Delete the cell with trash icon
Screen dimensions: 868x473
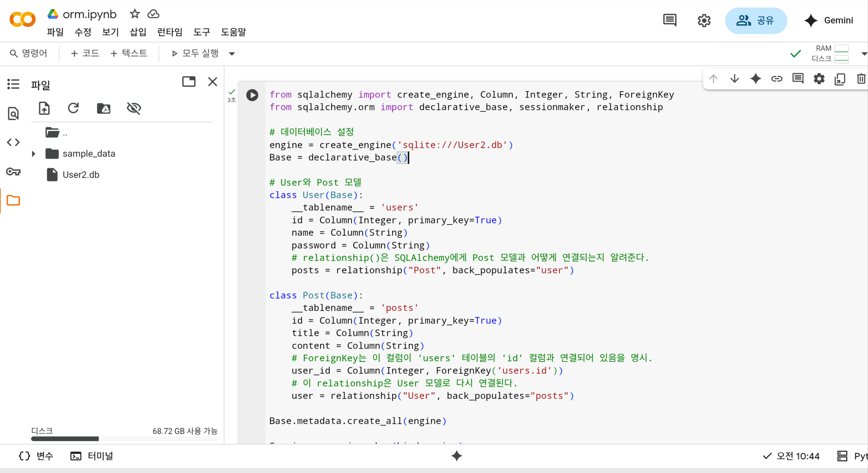(x=861, y=79)
